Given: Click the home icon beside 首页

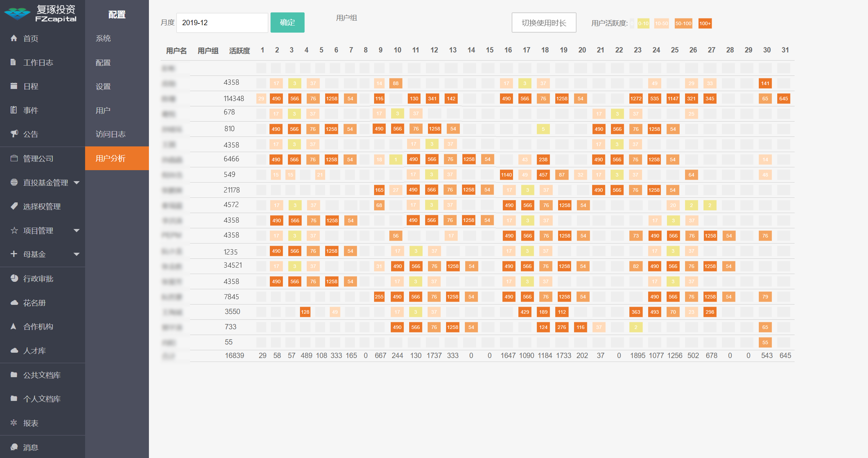Looking at the screenshot, I should [x=14, y=38].
